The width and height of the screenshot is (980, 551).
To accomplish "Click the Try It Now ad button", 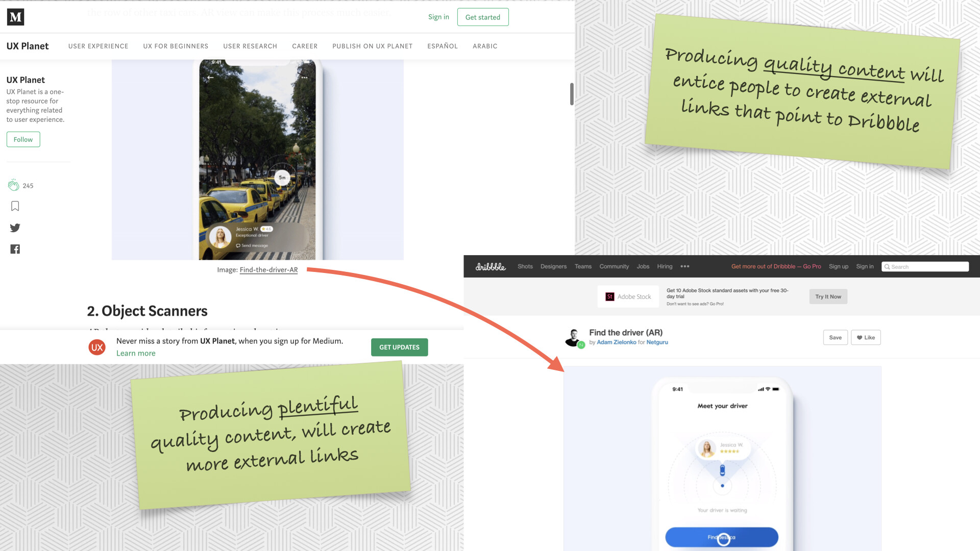I will [x=828, y=296].
